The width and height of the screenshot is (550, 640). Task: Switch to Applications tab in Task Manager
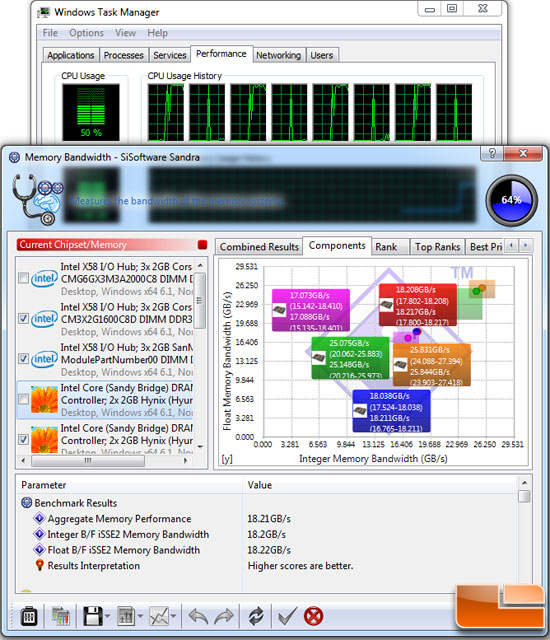[x=71, y=55]
